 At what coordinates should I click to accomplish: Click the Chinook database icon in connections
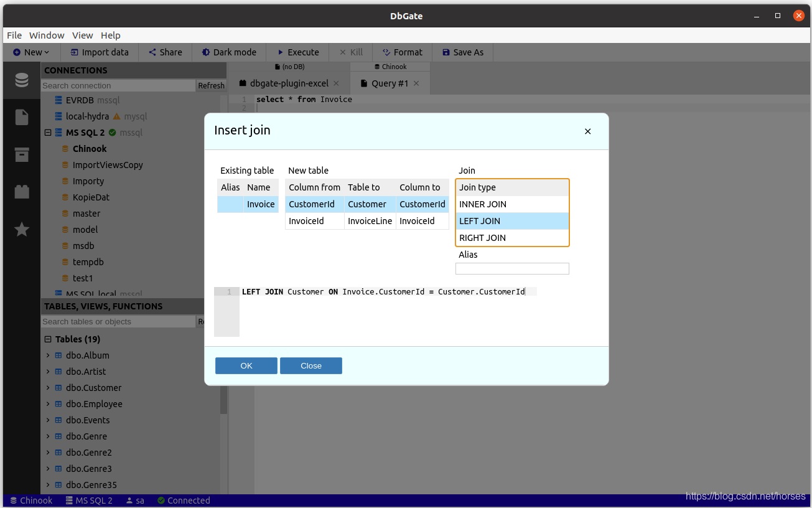click(65, 149)
